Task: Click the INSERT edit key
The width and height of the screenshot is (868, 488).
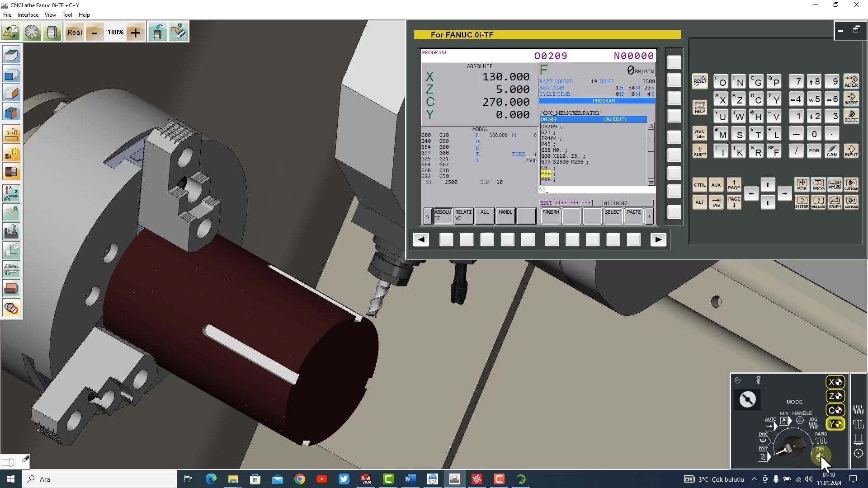Action: (x=851, y=99)
